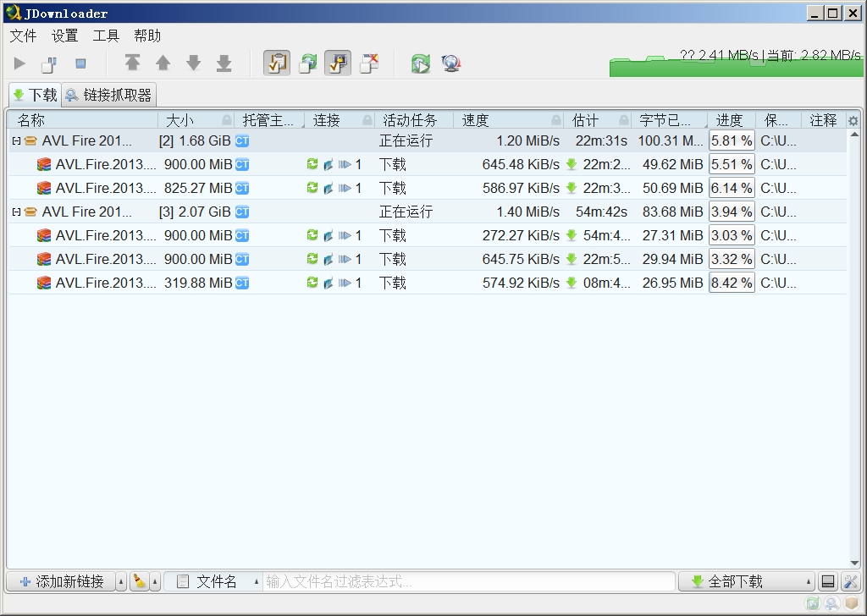Click the scrollbar down arrow of the list
Image resolution: width=867 pixels, height=616 pixels.
(x=853, y=564)
